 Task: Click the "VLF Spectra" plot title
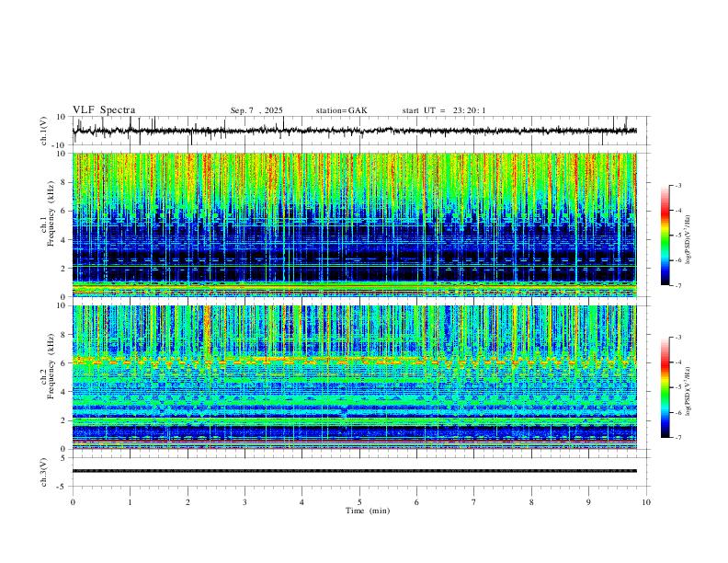(104, 110)
